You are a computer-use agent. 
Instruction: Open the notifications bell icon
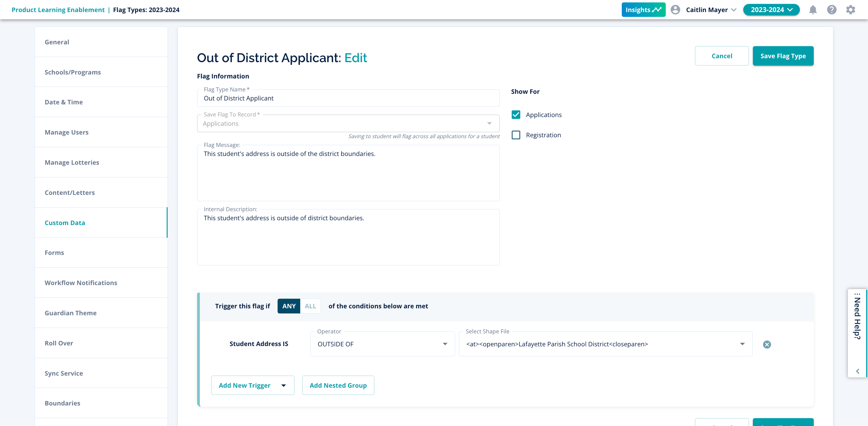point(813,10)
